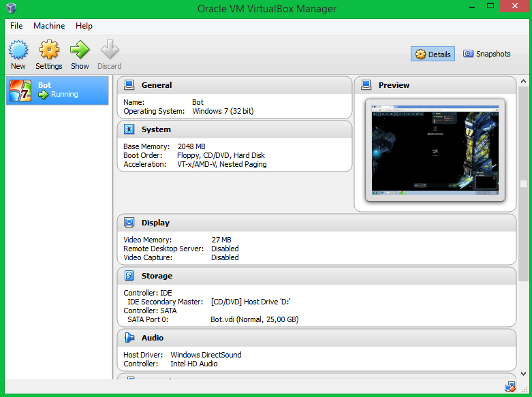Click the status bar network indicator icon
The height and width of the screenshot is (397, 532).
click(510, 387)
